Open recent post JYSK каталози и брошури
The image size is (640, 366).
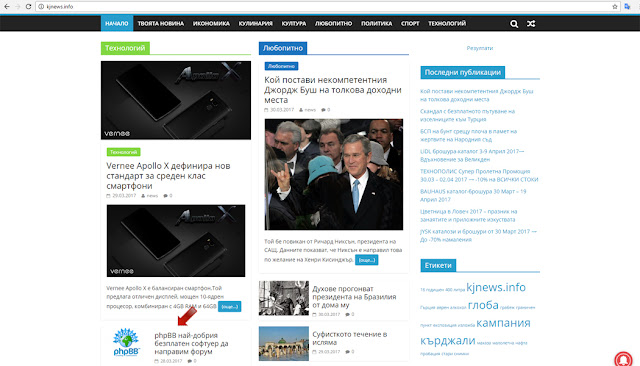(478, 235)
